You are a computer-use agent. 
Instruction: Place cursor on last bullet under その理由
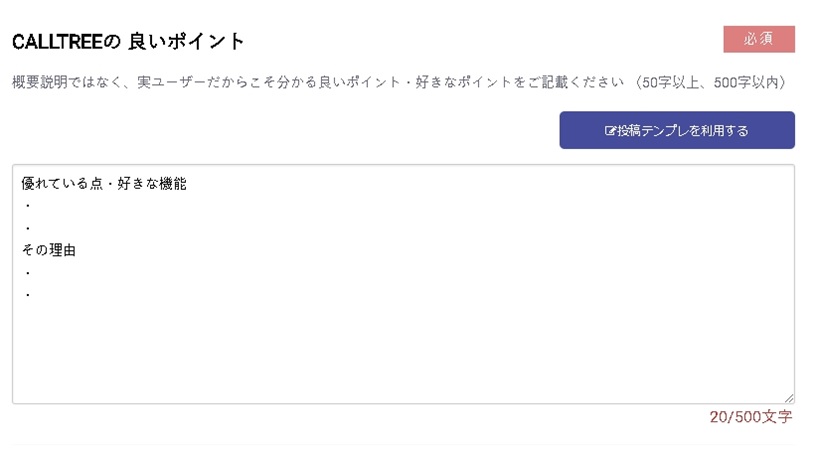[x=28, y=295]
